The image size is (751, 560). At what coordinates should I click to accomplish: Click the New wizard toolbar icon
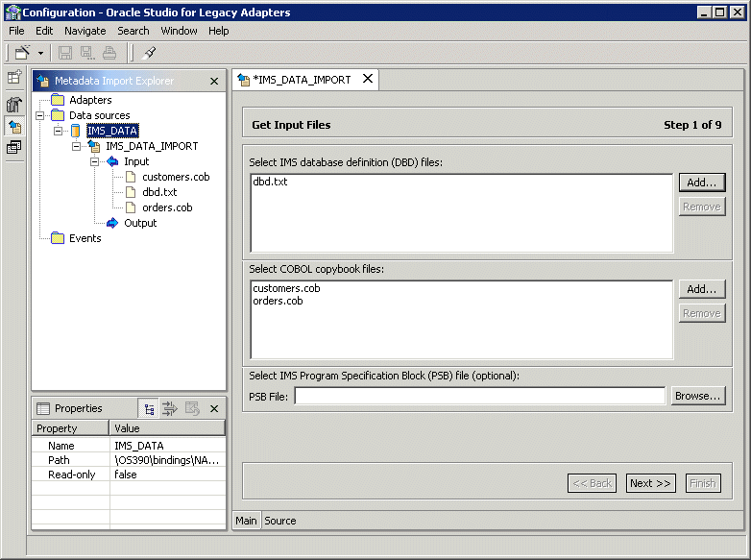coord(22,52)
